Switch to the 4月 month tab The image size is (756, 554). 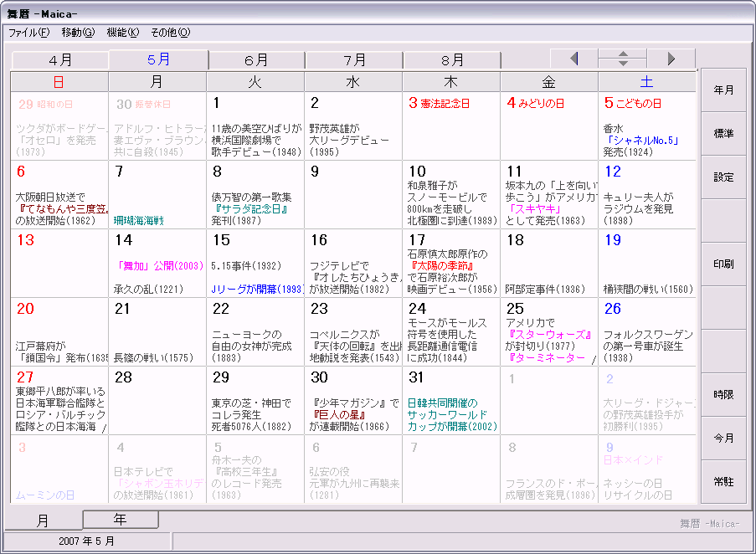coord(60,60)
